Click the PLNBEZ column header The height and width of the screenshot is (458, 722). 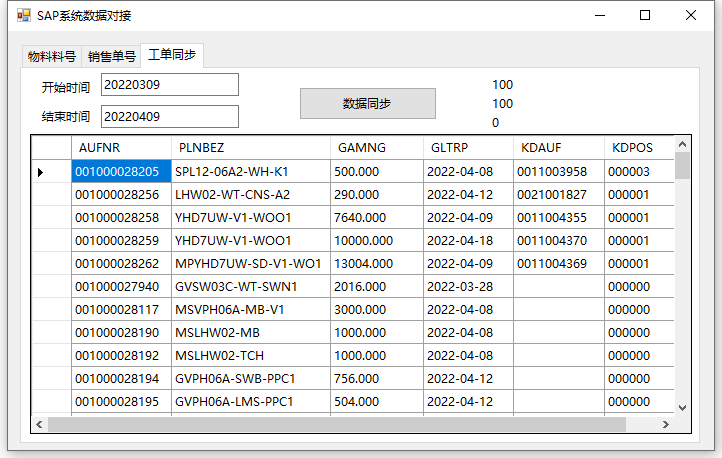(x=250, y=147)
